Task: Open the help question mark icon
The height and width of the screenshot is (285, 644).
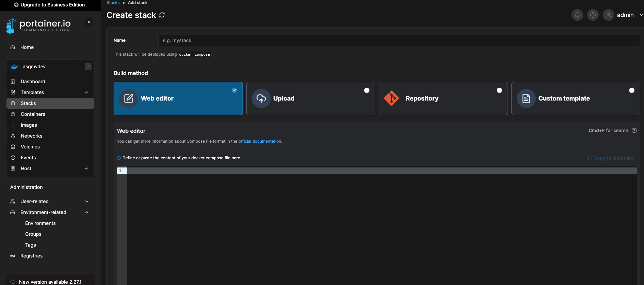Action: click(x=593, y=15)
